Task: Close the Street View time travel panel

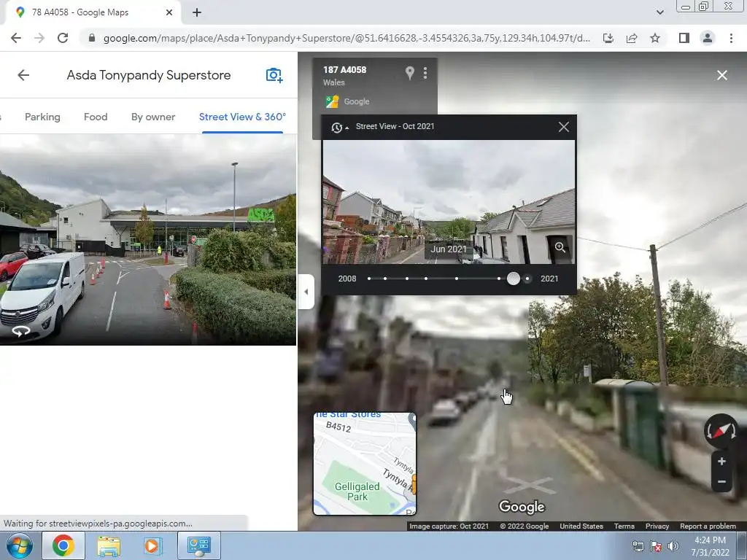Action: [564, 127]
